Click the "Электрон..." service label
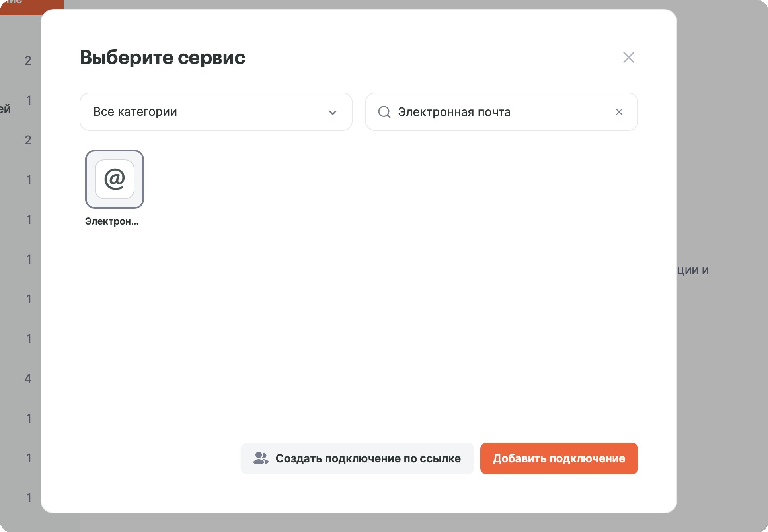 pos(112,221)
